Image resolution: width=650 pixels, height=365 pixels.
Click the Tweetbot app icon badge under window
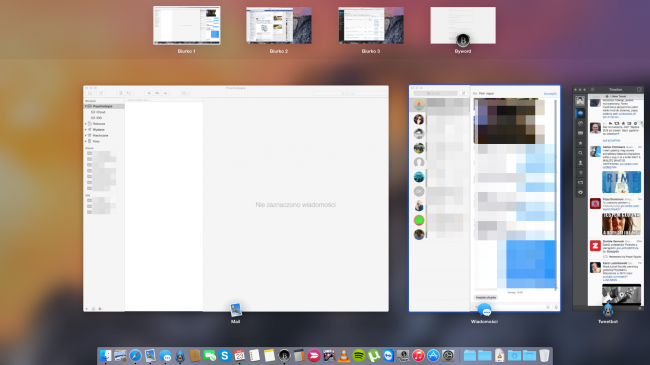[x=608, y=309]
